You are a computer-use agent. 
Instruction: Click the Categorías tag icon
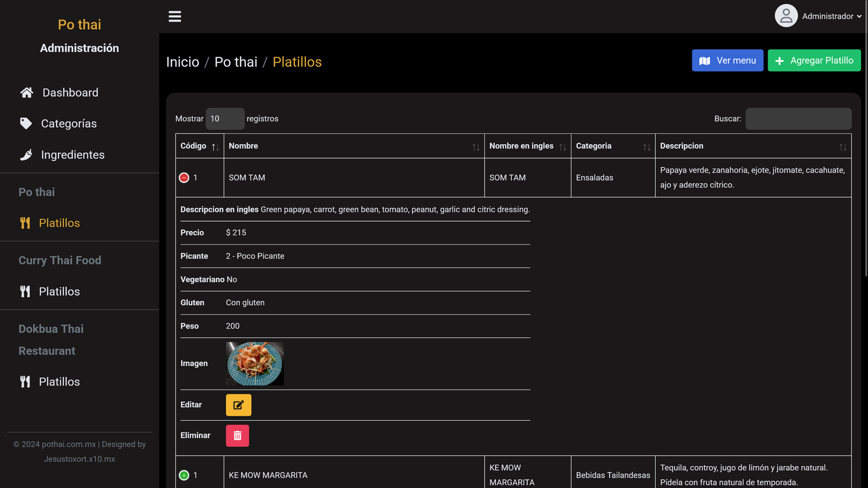25,124
